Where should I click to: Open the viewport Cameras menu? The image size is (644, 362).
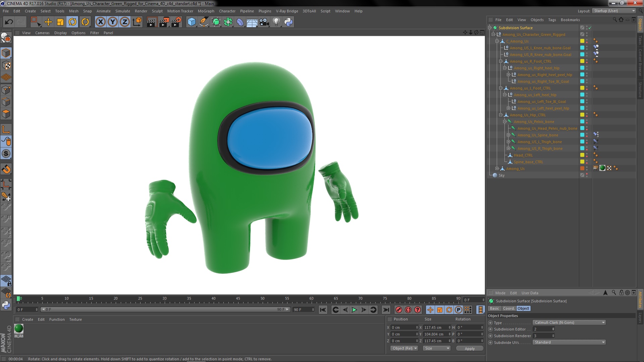(x=42, y=33)
